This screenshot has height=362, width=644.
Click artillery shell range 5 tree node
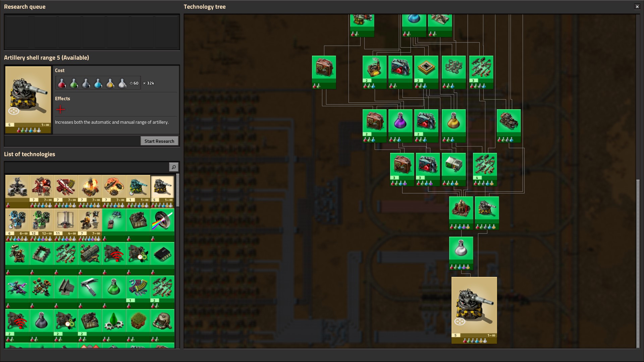click(x=474, y=310)
